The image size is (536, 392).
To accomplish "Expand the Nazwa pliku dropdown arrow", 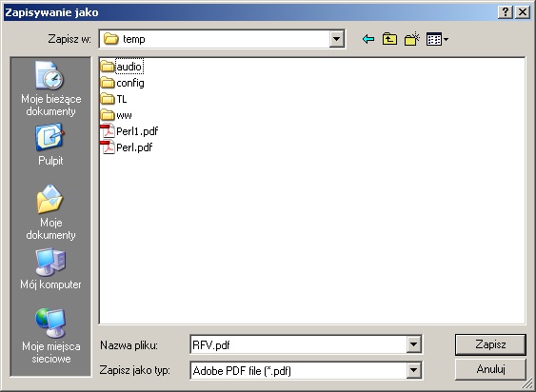I will tap(413, 344).
